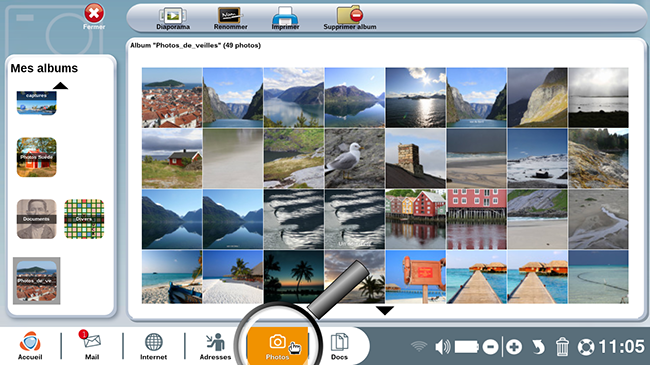
Task: Open the Documents album
Action: point(36,219)
